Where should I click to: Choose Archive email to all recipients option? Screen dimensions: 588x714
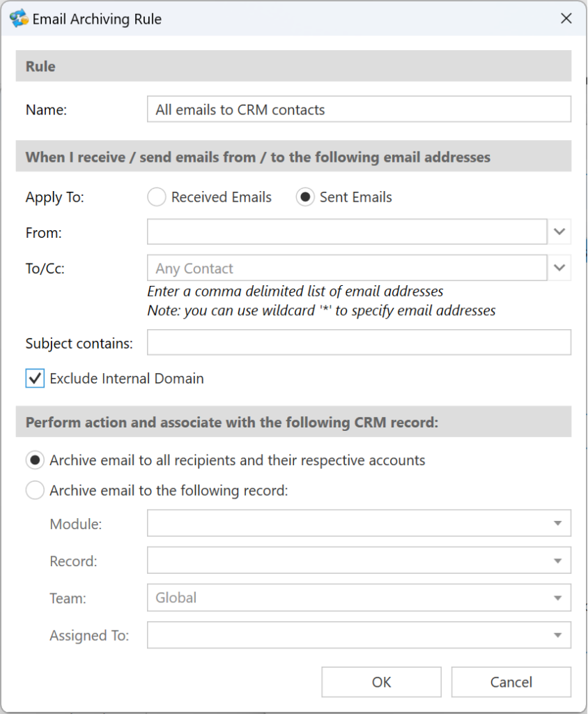point(35,460)
